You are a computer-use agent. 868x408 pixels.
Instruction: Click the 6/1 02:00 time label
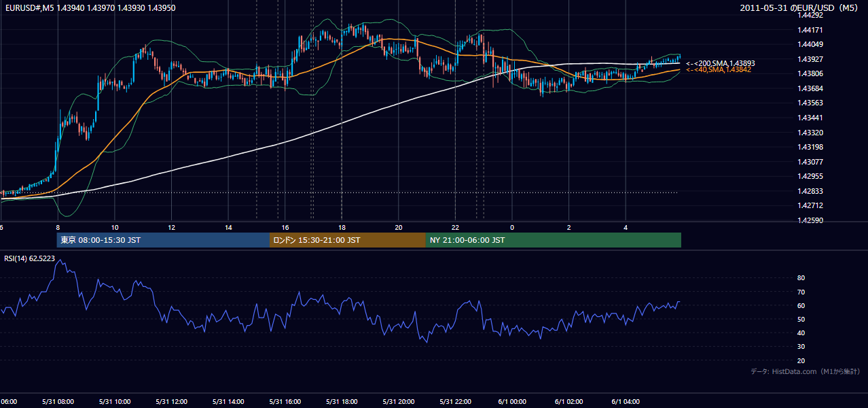(568, 402)
